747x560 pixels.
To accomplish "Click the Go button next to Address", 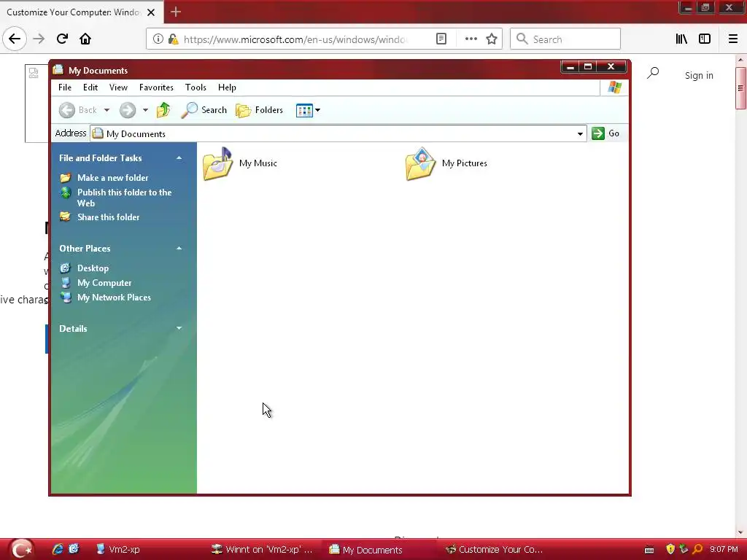I will pos(605,133).
